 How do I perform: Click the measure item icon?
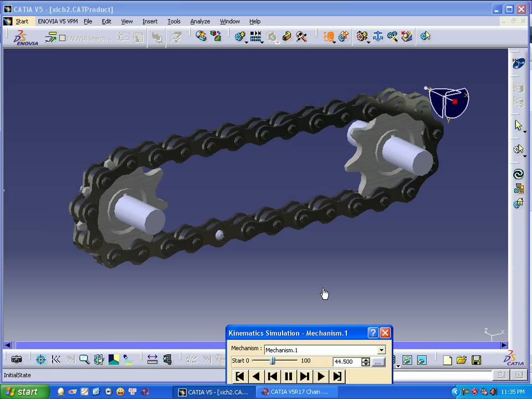click(167, 359)
